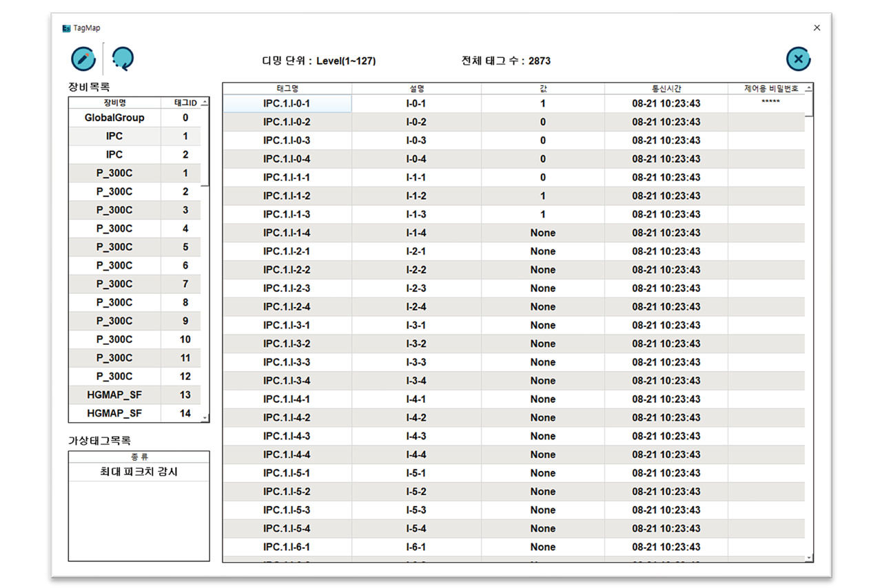Select tag IPC.1.I-2-3
882x588 pixels.
(287, 288)
